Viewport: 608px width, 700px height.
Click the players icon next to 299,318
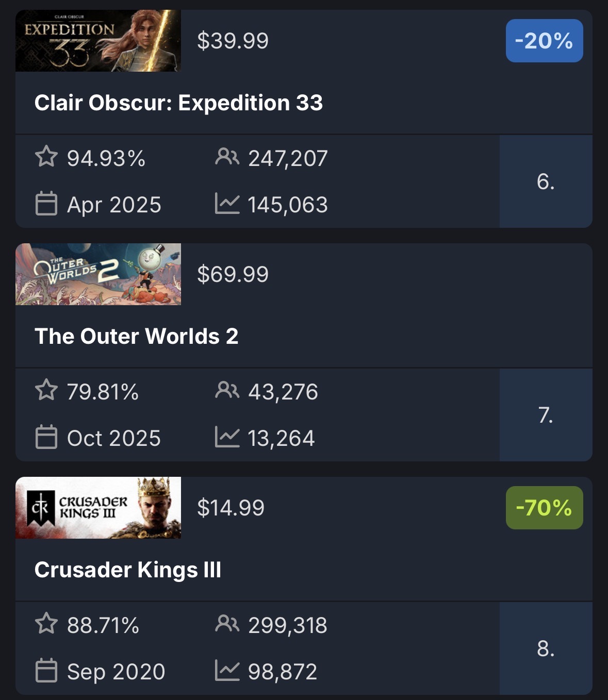(227, 624)
